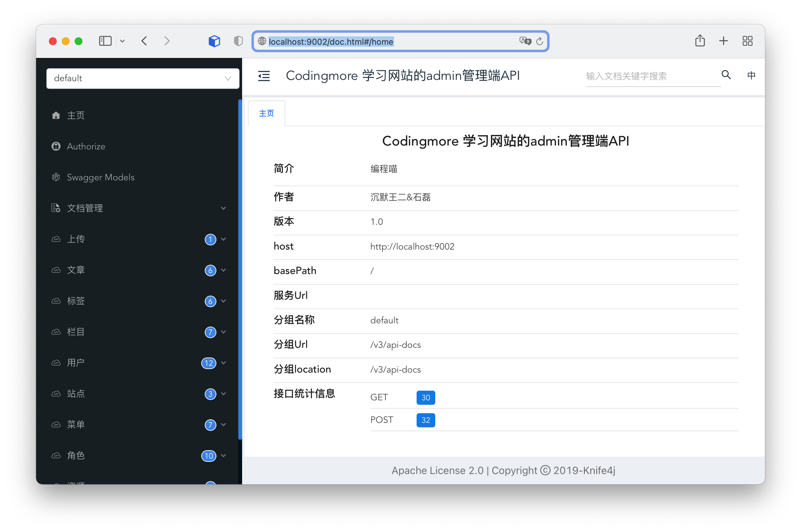The height and width of the screenshot is (532, 801).
Task: Click the cloud API icon beside 角色
Action: click(x=56, y=455)
